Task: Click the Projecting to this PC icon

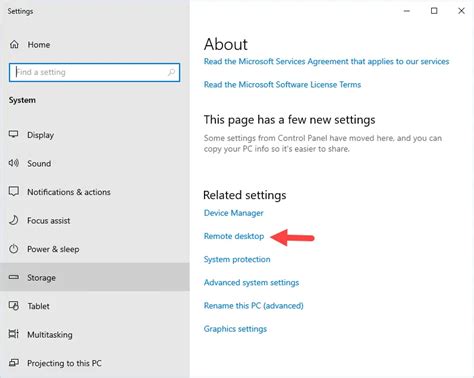Action: 13,362
